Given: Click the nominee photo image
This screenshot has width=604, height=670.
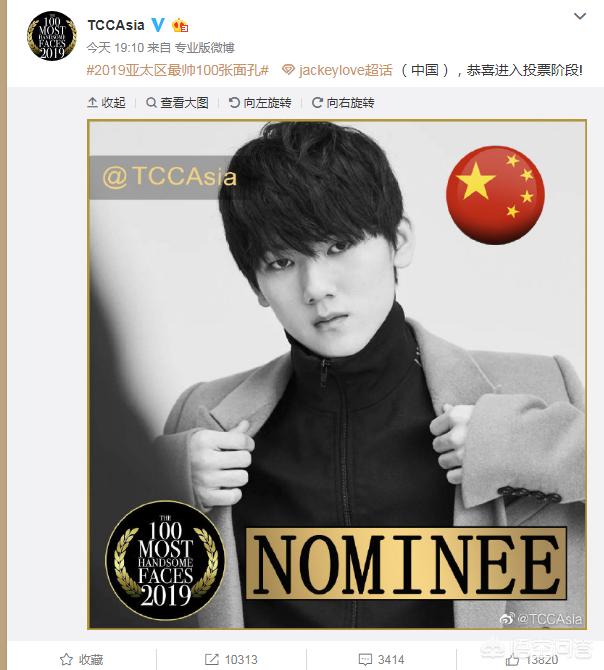Looking at the screenshot, I should (x=337, y=375).
